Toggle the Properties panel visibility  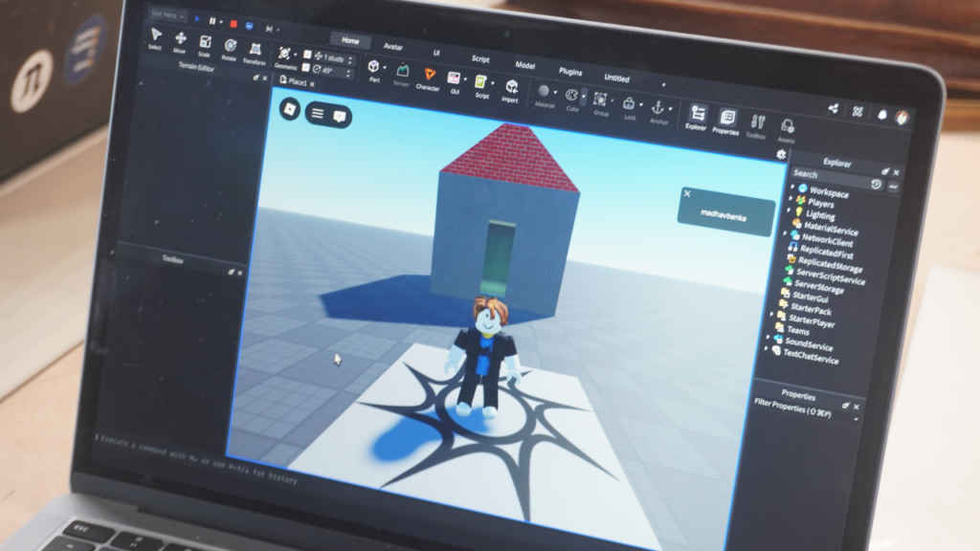726,118
